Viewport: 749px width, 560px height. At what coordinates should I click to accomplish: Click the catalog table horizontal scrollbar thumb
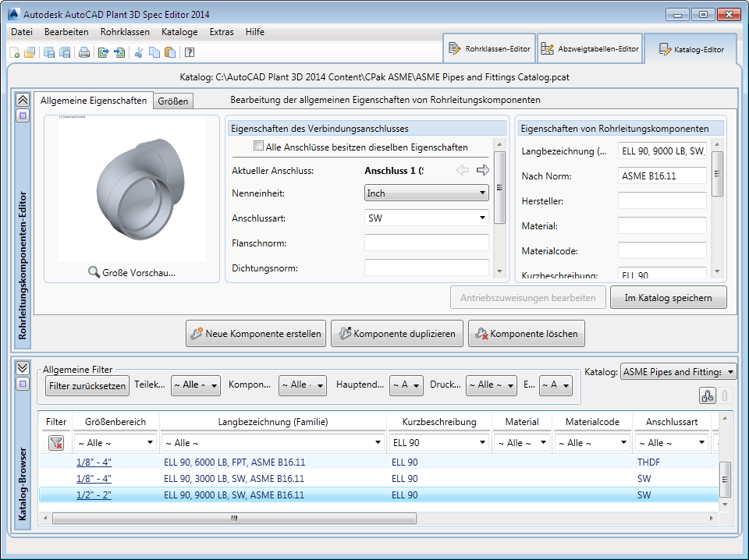(x=234, y=518)
